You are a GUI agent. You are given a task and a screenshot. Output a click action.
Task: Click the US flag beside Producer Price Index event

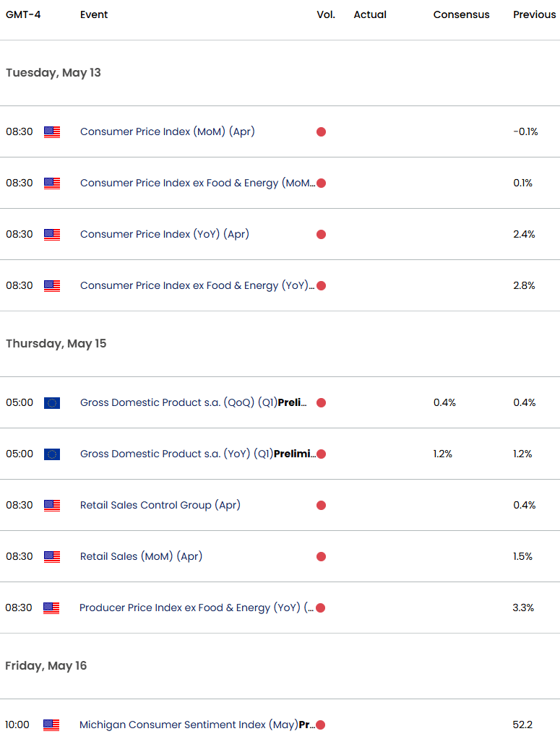click(51, 608)
